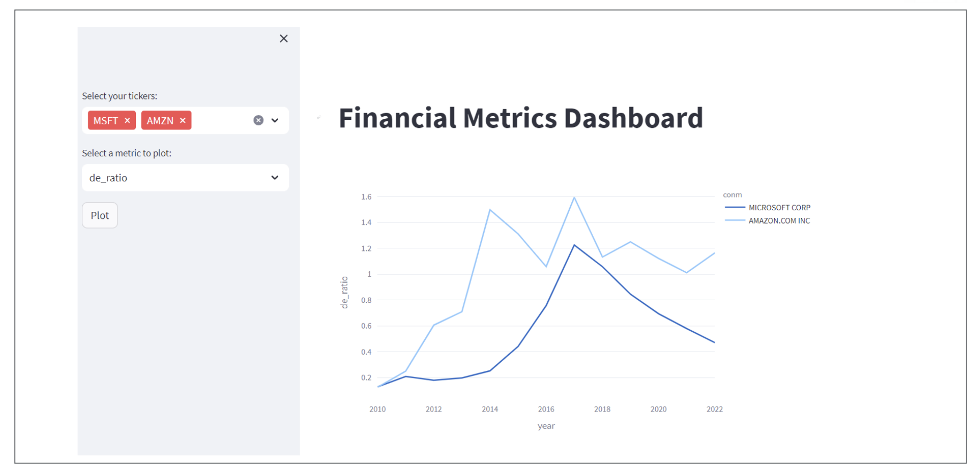Select the MSFT tag label

point(105,120)
